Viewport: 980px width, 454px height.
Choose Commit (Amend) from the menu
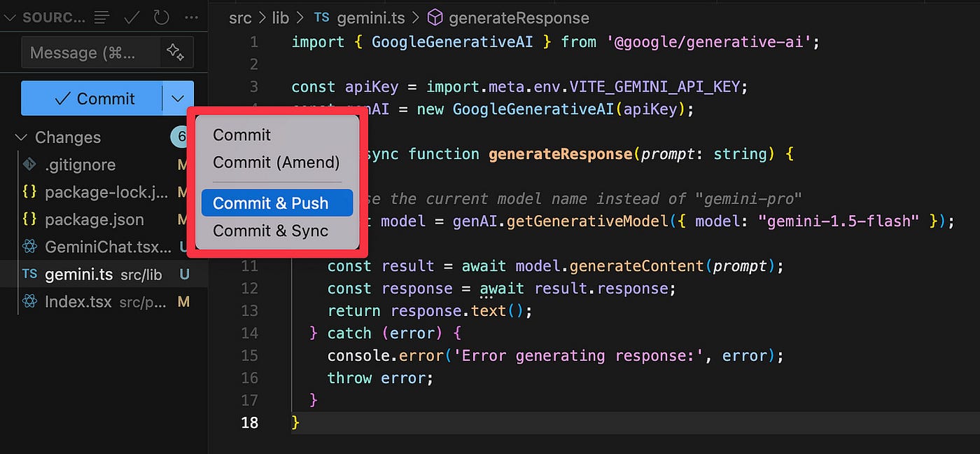(276, 163)
